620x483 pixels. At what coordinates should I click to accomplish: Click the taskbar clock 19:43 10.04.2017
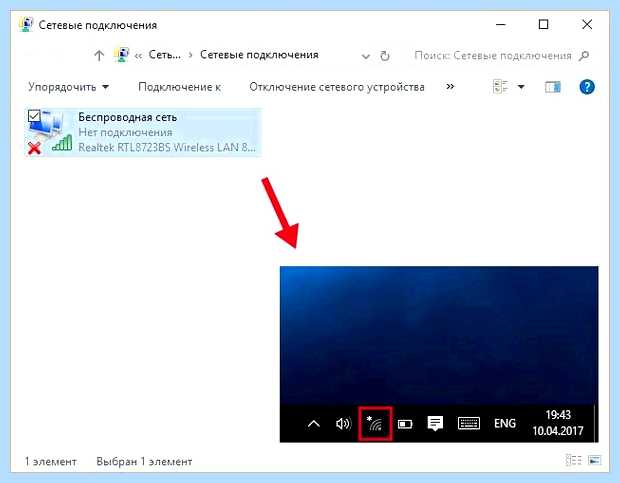pos(558,423)
